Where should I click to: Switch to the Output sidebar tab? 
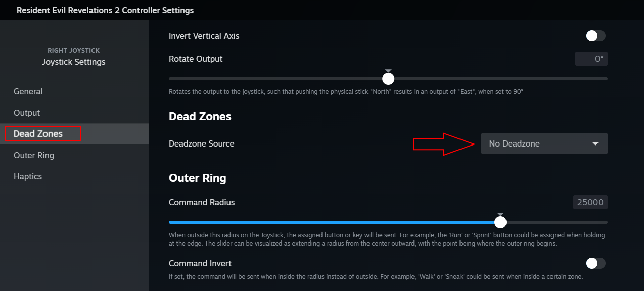tap(27, 113)
